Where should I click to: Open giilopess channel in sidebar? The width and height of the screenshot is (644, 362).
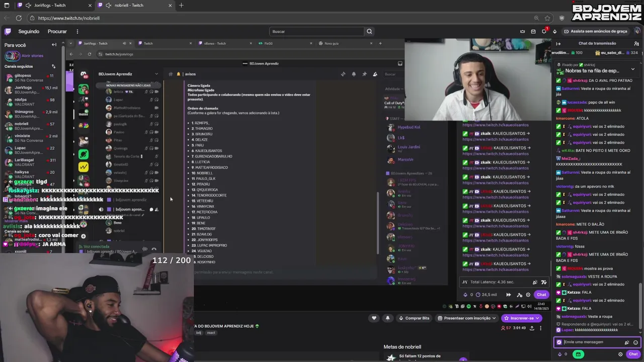pyautogui.click(x=31, y=78)
